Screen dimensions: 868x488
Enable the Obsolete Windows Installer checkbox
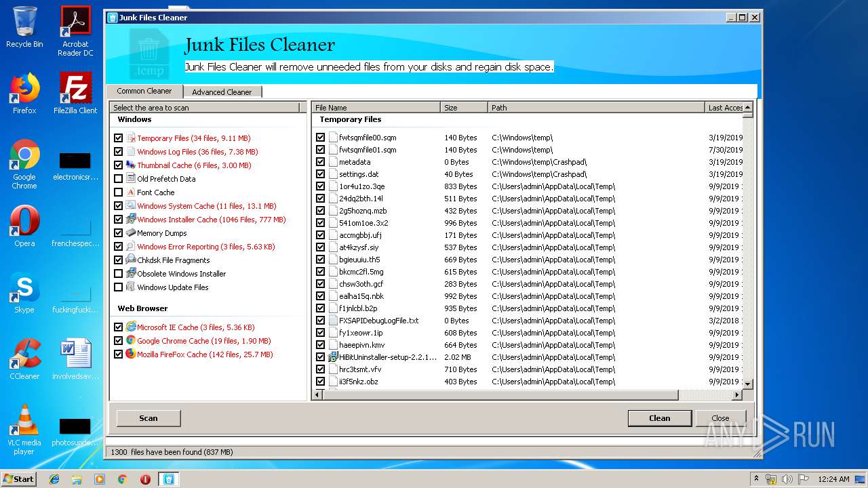click(119, 274)
